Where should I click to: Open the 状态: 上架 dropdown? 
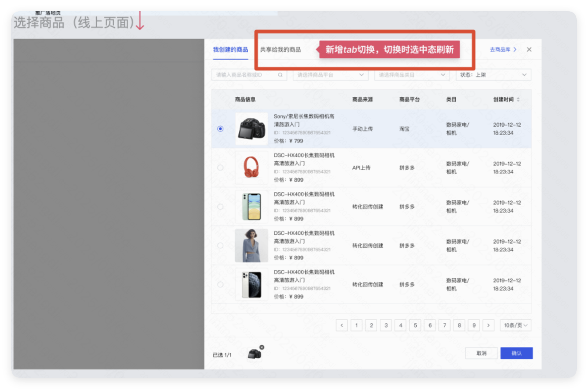493,75
